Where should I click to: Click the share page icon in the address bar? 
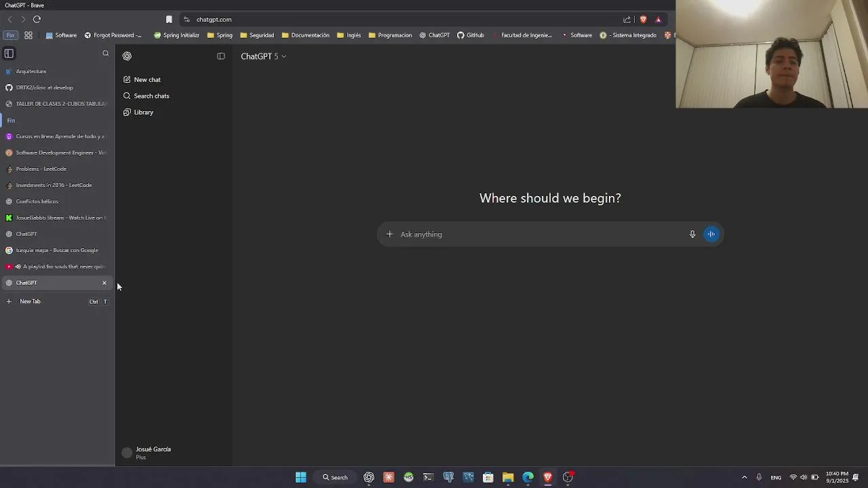(x=627, y=20)
